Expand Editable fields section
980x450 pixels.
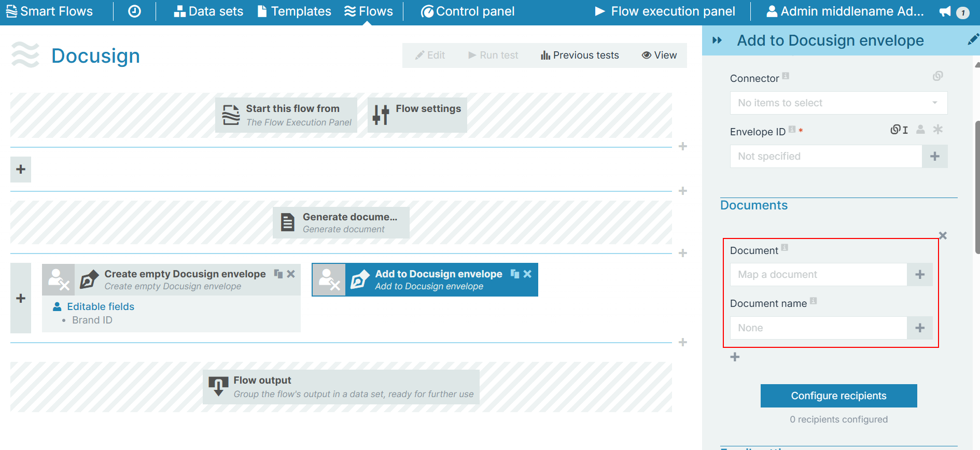[x=100, y=307]
